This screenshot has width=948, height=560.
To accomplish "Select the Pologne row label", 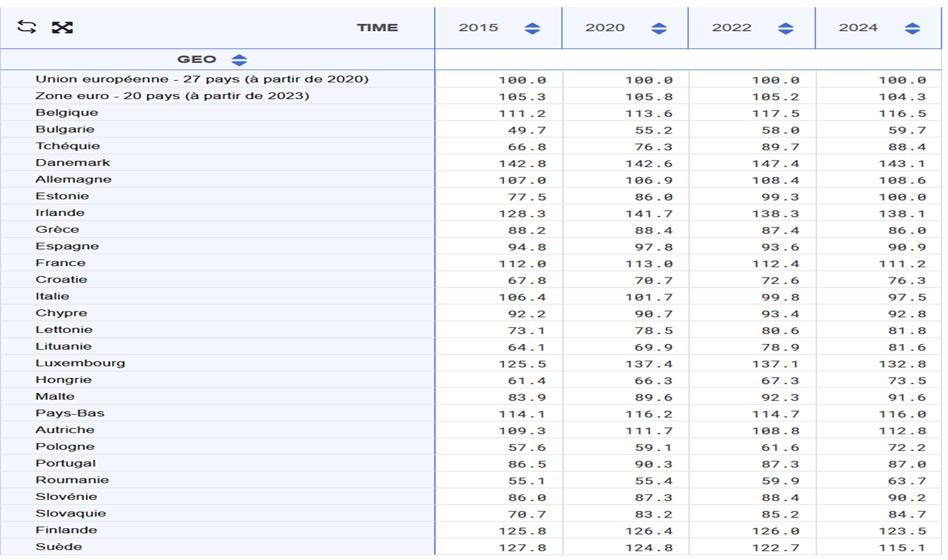I will [x=65, y=447].
